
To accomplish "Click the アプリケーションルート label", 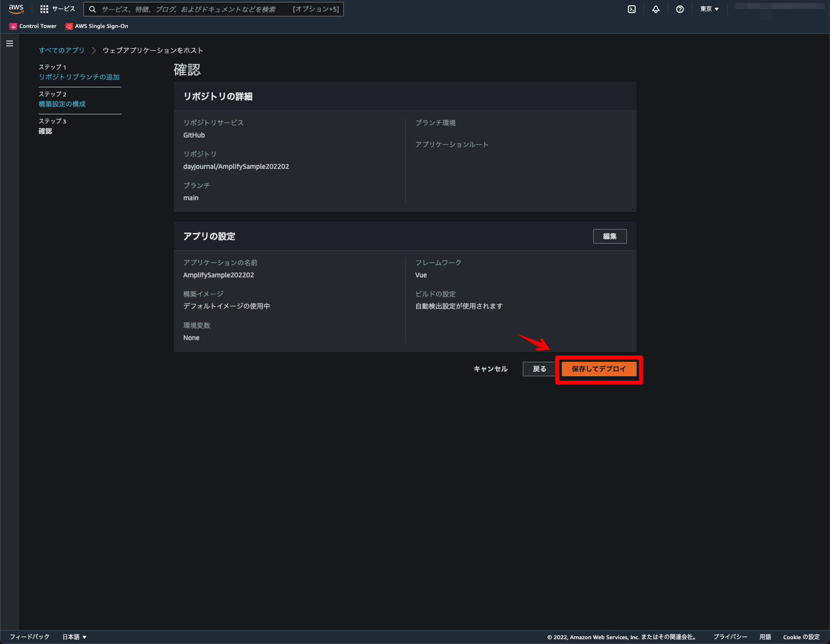I will 452,145.
